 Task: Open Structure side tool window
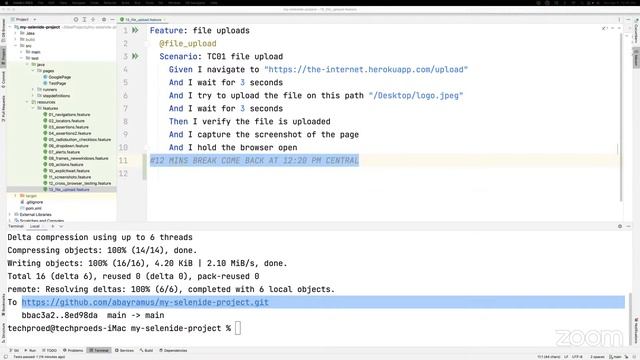pos(3,333)
